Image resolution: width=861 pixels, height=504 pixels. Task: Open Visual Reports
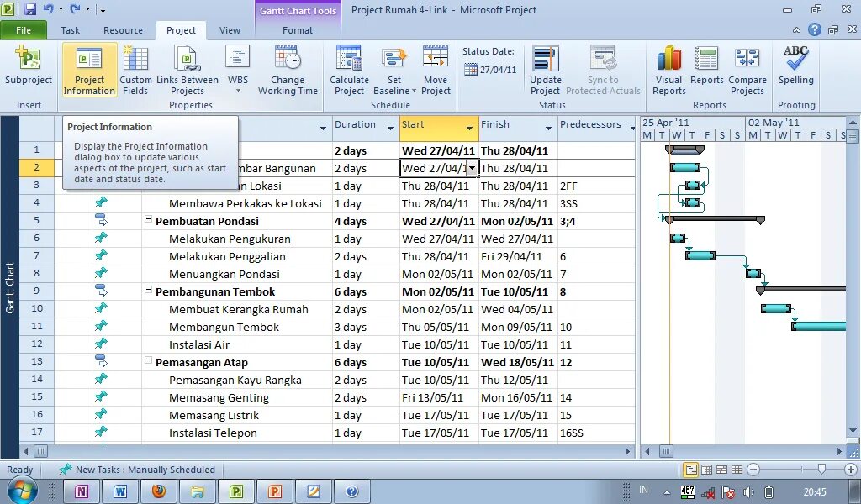668,70
